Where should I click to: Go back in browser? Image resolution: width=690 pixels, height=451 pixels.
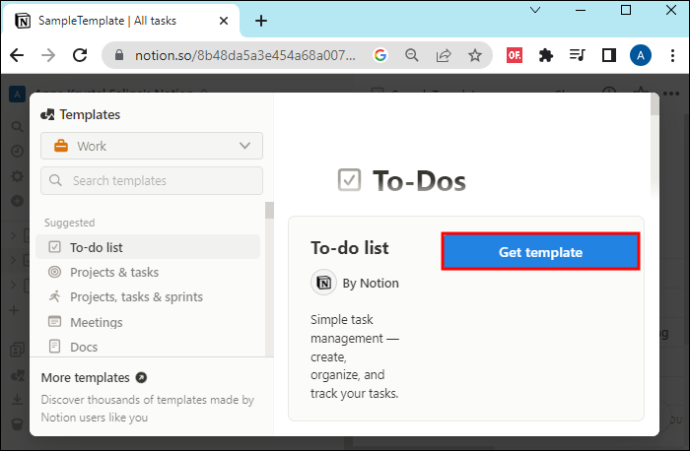tap(17, 55)
